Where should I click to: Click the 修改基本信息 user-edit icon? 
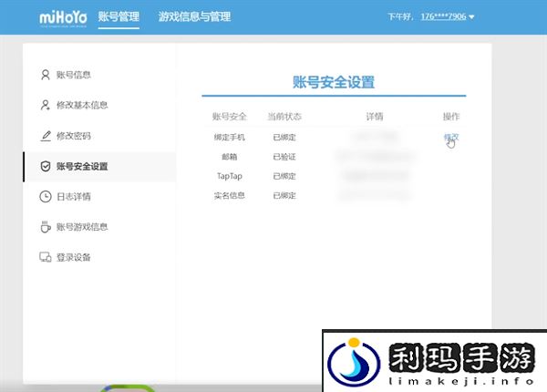46,105
